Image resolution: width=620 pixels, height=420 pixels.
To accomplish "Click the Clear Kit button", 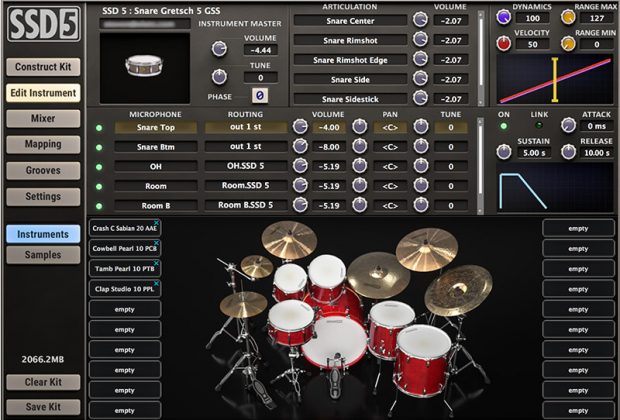I will click(x=42, y=383).
